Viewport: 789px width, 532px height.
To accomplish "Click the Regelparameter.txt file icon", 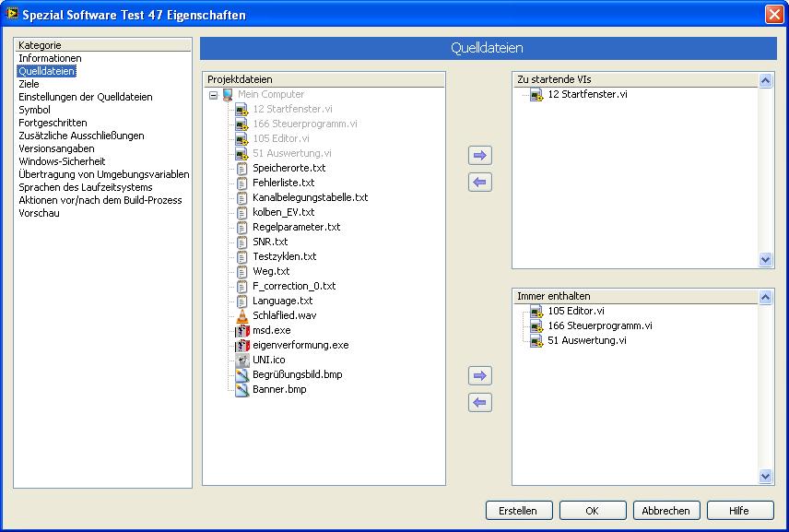I will click(x=242, y=227).
